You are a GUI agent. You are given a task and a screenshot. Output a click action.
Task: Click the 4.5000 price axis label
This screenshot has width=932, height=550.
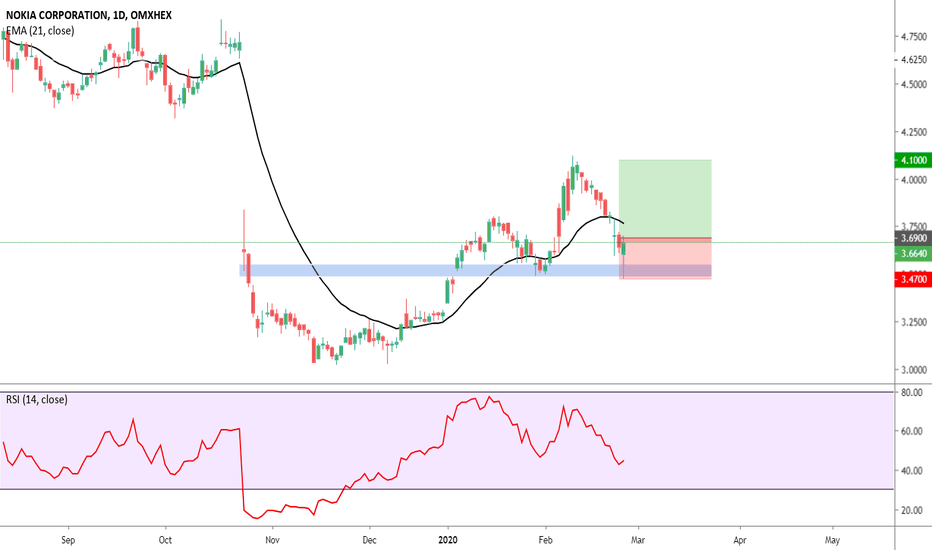click(x=914, y=84)
